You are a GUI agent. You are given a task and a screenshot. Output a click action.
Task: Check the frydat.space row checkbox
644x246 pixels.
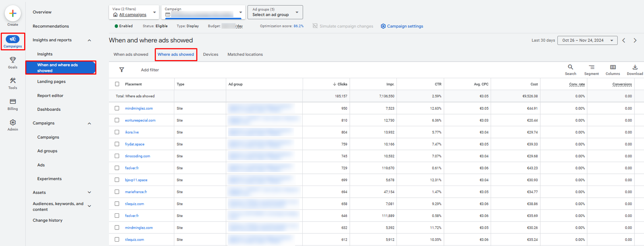tap(117, 144)
